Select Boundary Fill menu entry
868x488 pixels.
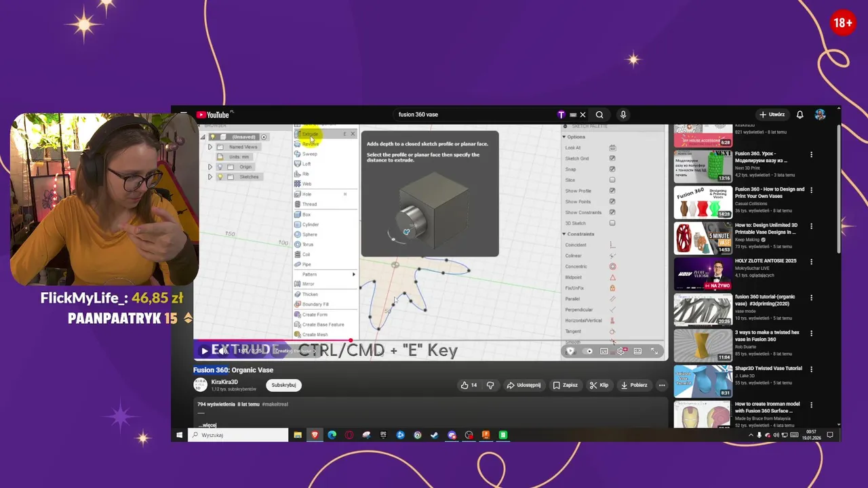pos(324,304)
